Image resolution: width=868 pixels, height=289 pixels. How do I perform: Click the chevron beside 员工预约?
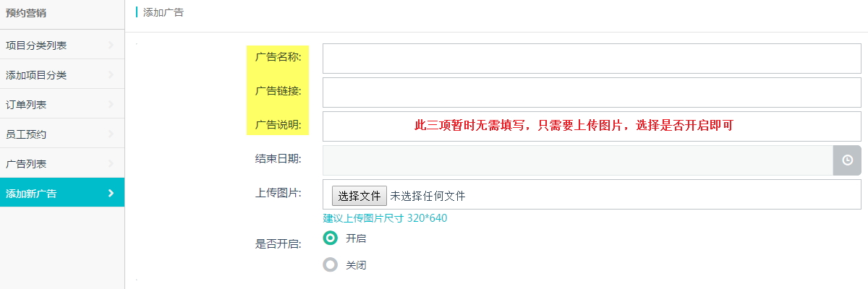pyautogui.click(x=111, y=134)
